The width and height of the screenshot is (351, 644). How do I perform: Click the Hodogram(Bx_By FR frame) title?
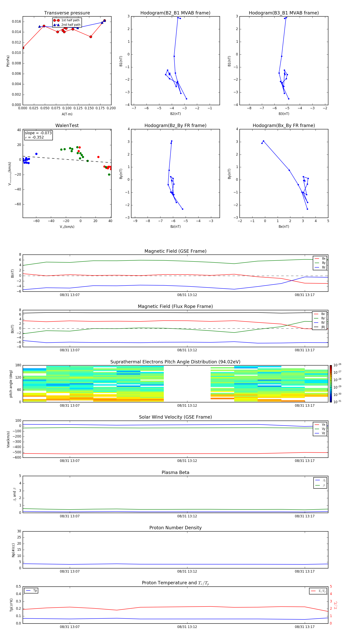pos(284,125)
